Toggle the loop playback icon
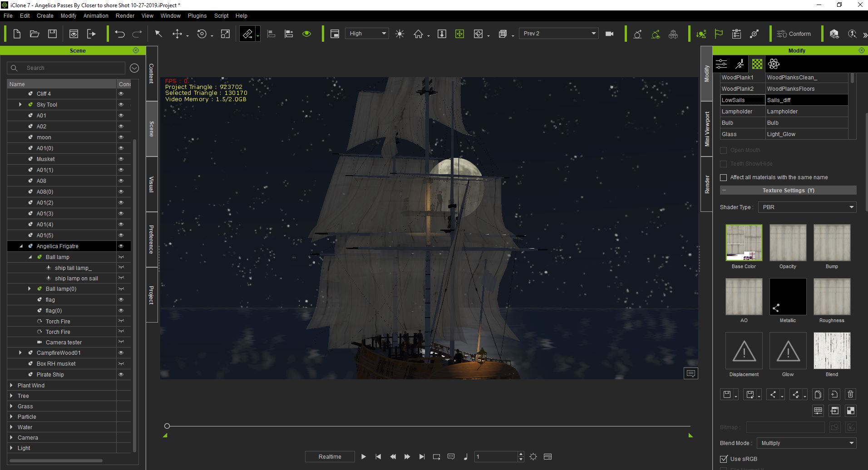The image size is (868, 470). 436,457
